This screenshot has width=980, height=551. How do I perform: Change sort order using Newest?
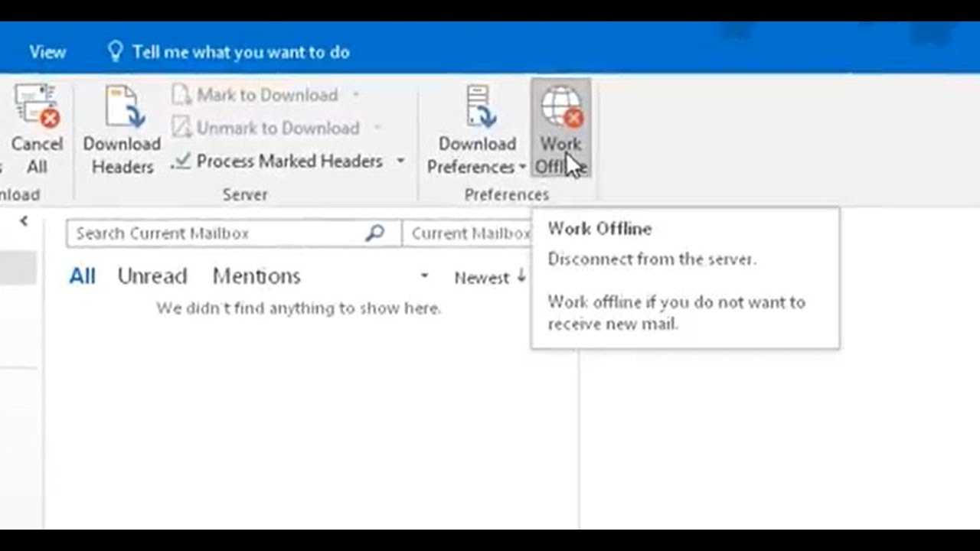tap(490, 277)
